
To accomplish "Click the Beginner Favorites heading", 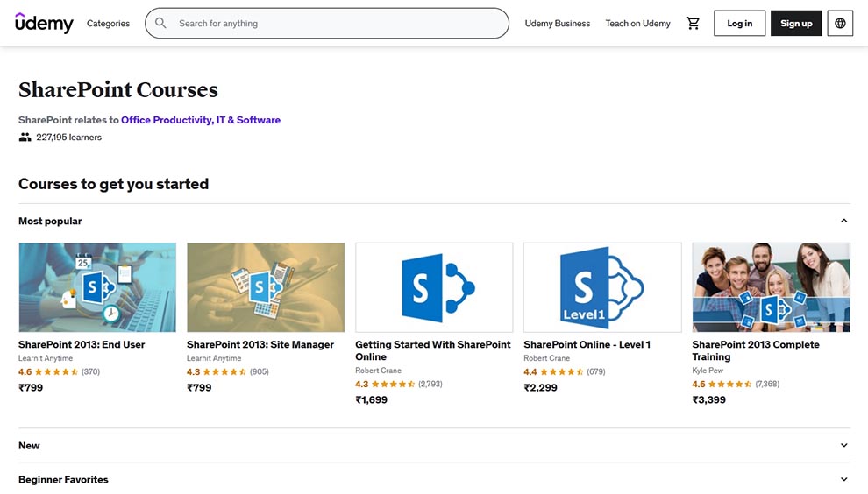I will pyautogui.click(x=63, y=480).
